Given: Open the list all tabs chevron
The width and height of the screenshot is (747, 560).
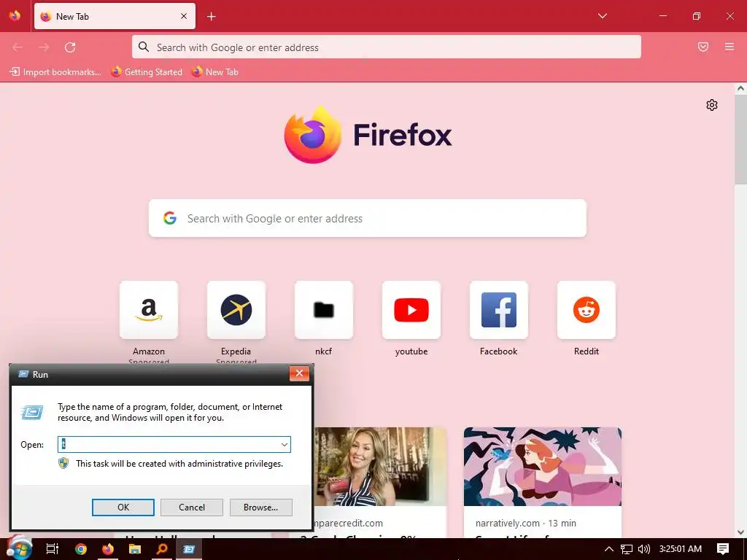Looking at the screenshot, I should point(602,16).
